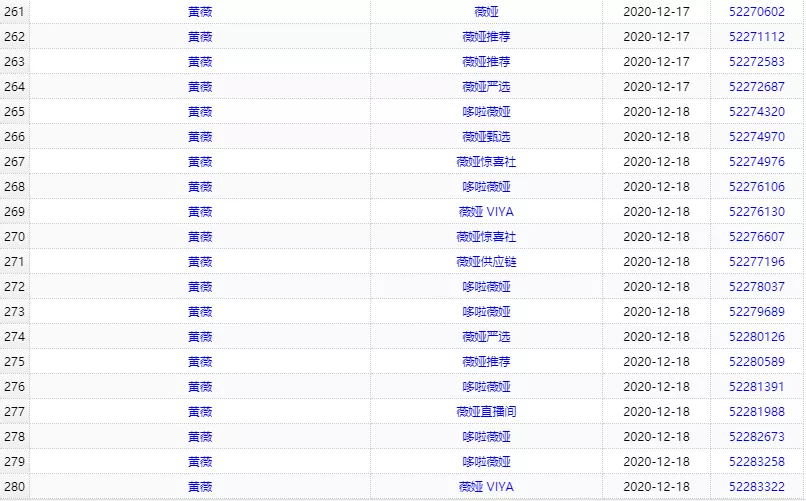
Task: Open applicant 黃薇 in row 280
Action: [x=200, y=487]
